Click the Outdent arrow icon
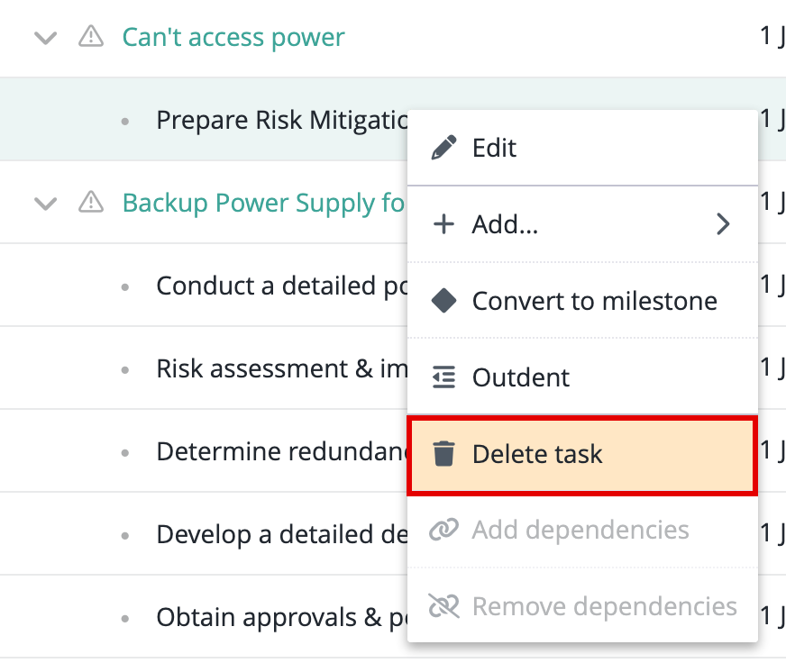This screenshot has width=786, height=672. pos(443,377)
